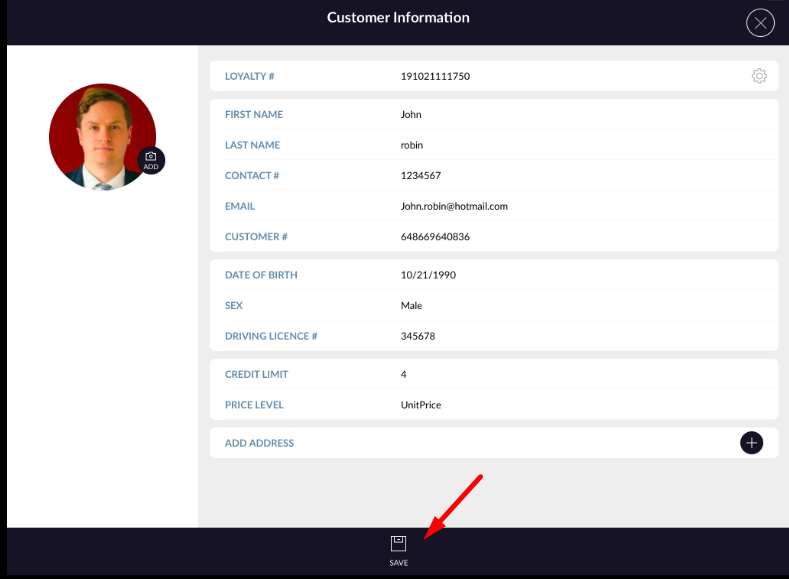Image resolution: width=789 pixels, height=579 pixels.
Task: Edit the Last Name field robin
Action: pos(411,145)
